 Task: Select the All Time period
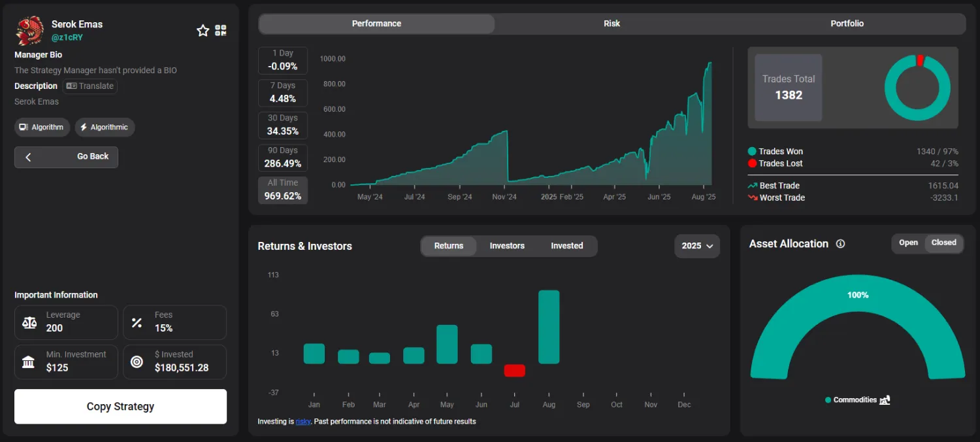(283, 190)
